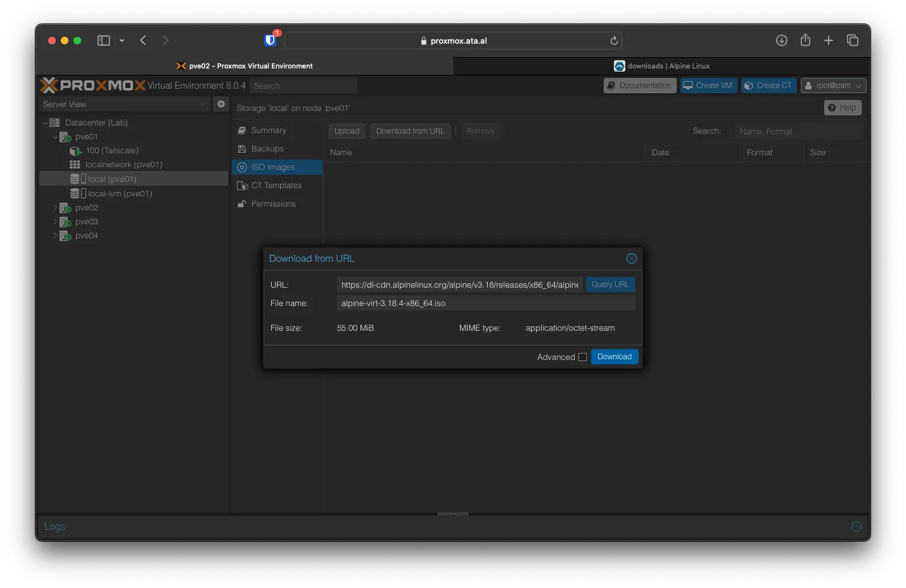Open the ISO Images menu item
Viewport: 906px width, 588px height.
(277, 167)
